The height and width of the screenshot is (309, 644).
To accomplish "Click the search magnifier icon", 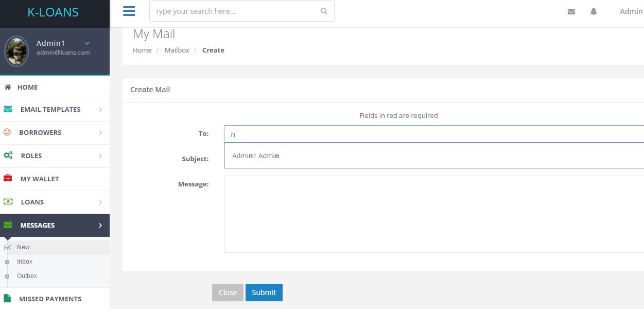I will tap(324, 11).
